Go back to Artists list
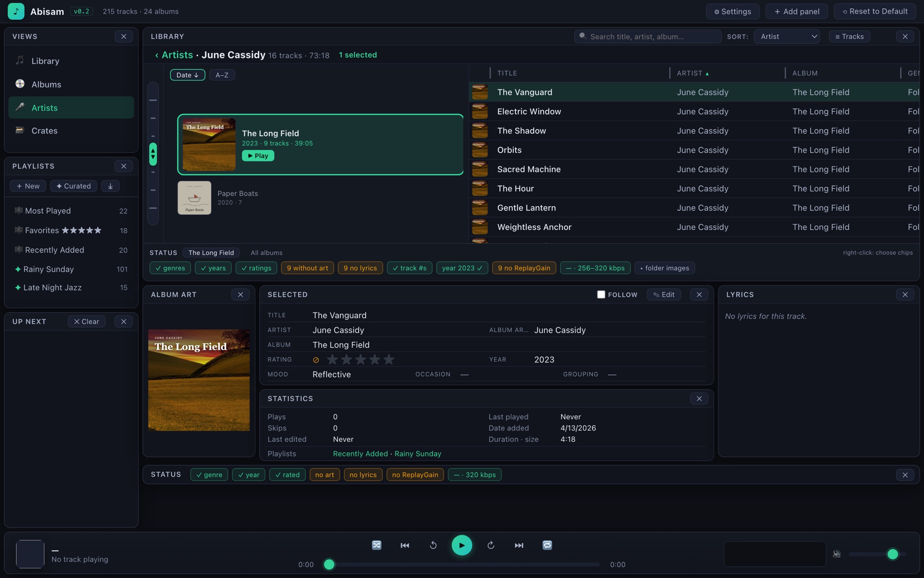This screenshot has width=924, height=578. pyautogui.click(x=174, y=55)
